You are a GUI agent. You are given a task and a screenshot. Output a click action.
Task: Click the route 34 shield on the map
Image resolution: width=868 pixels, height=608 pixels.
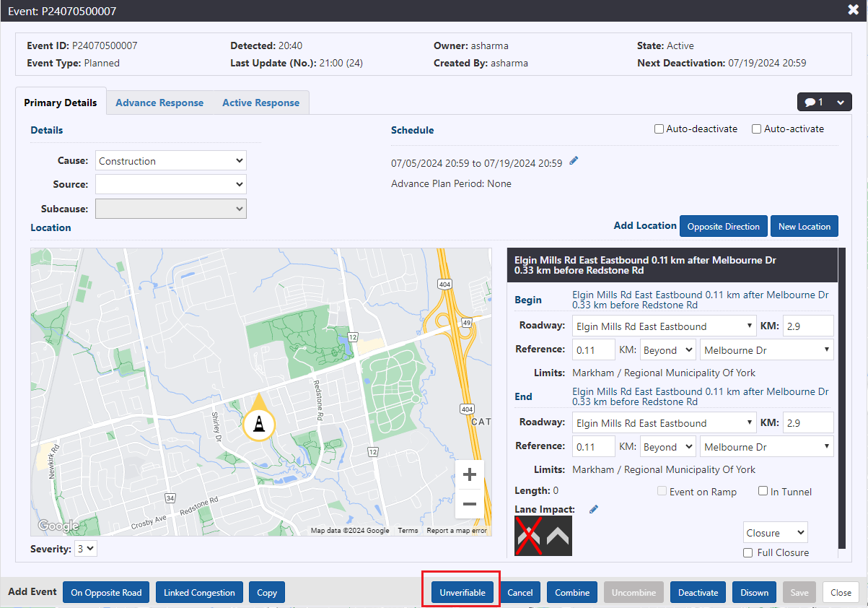click(170, 498)
